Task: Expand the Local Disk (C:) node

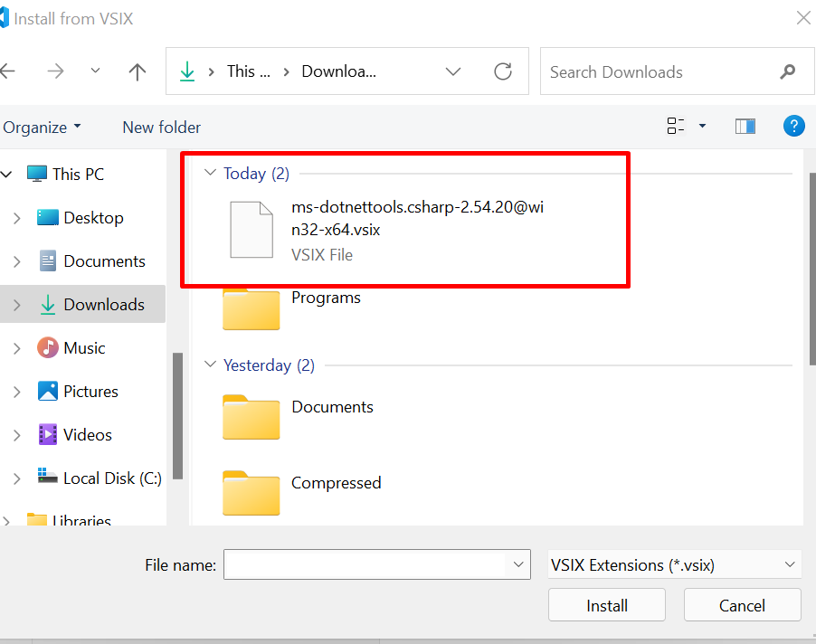Action: pyautogui.click(x=16, y=478)
